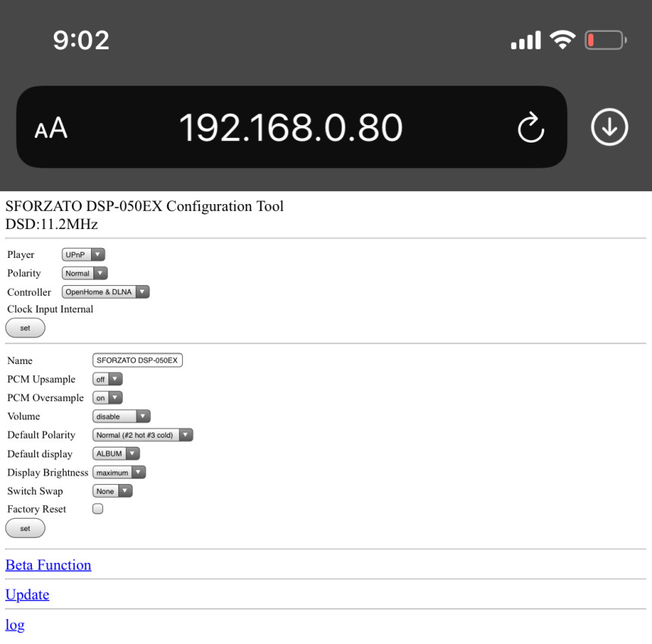
Task: Open the Beta Function link
Action: coord(49,565)
